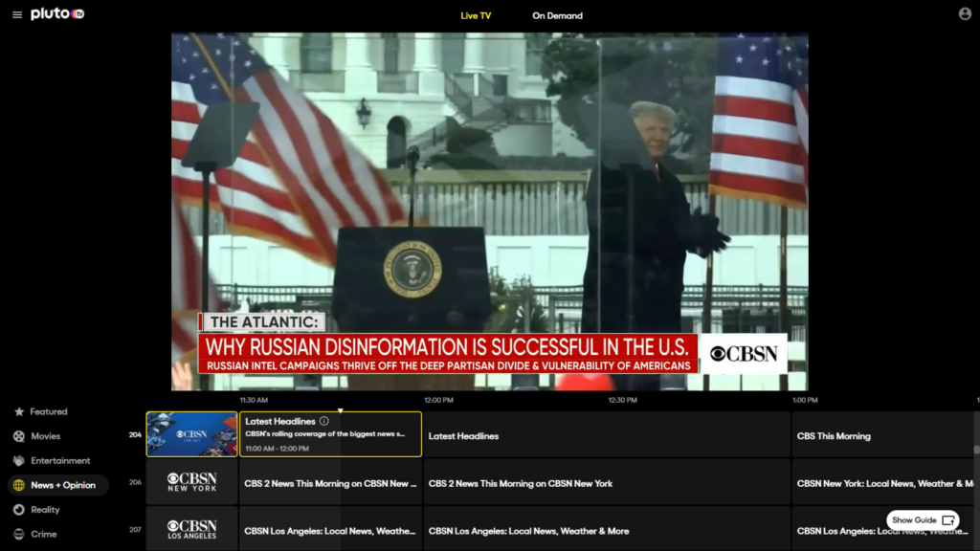
Task: Click the 12:30 PM time label
Action: (x=622, y=400)
